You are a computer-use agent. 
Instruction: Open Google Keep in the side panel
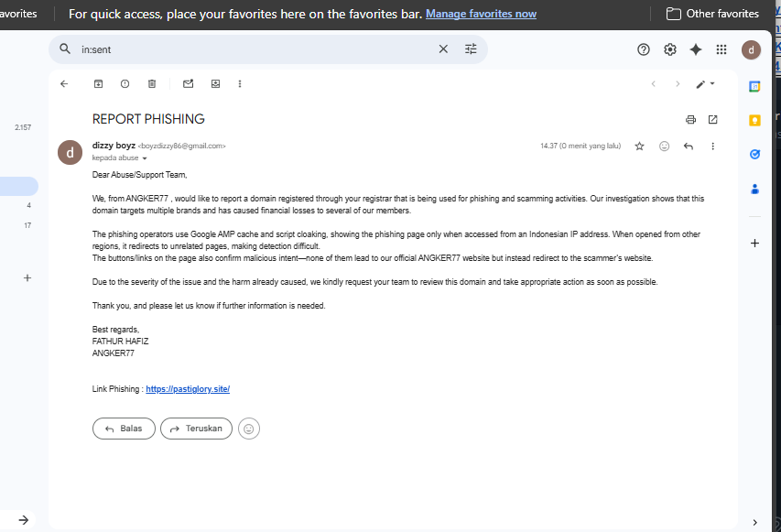[x=754, y=121]
